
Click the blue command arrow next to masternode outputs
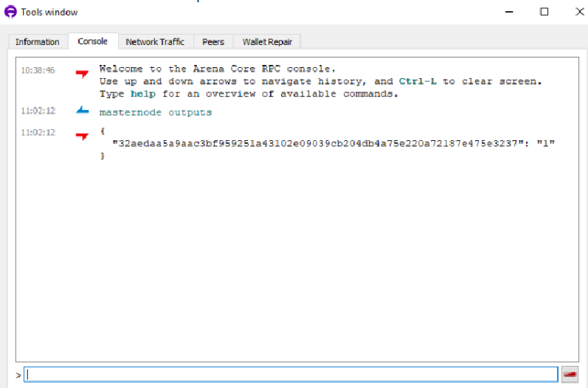(83, 110)
